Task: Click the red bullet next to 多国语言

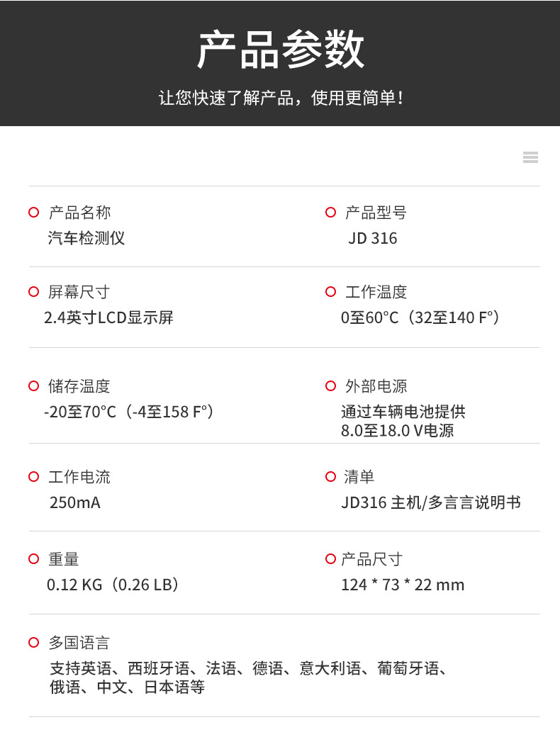Action: click(x=33, y=643)
